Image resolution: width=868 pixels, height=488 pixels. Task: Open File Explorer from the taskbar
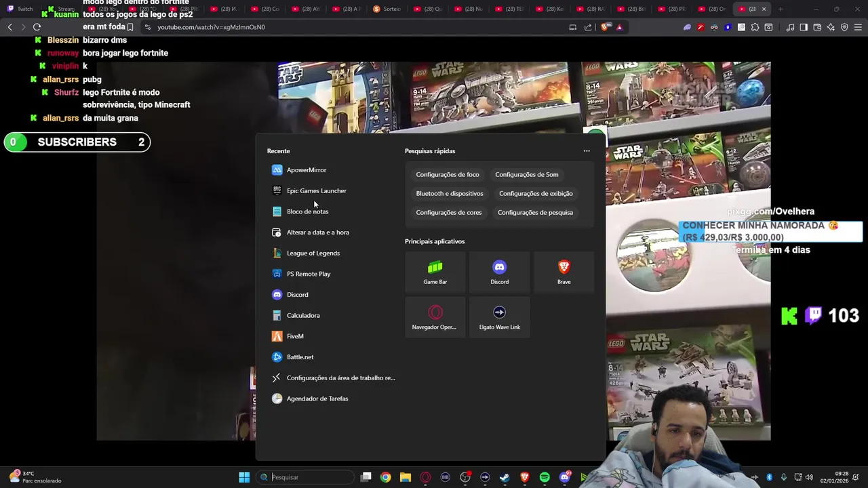(406, 477)
